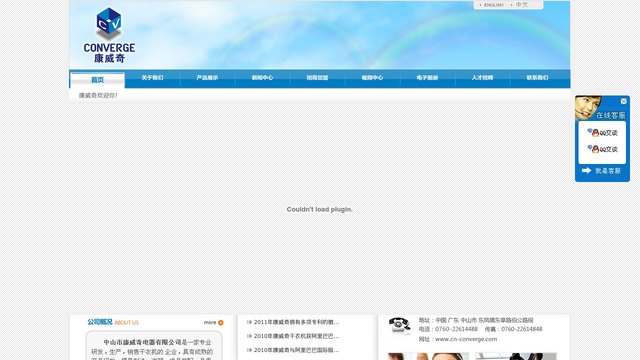This screenshot has width=640, height=360.
Task: Open the 关于我们 menu item
Action: coord(152,78)
